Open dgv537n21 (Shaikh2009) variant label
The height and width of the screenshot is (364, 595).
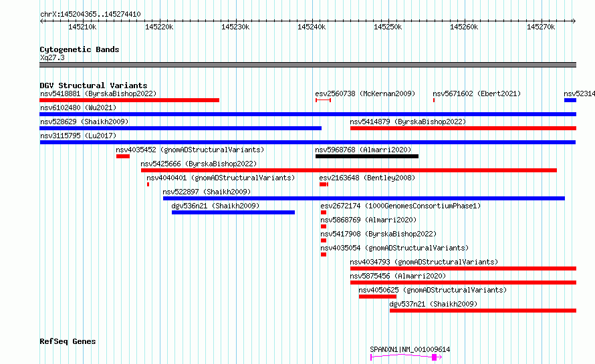coord(433,304)
